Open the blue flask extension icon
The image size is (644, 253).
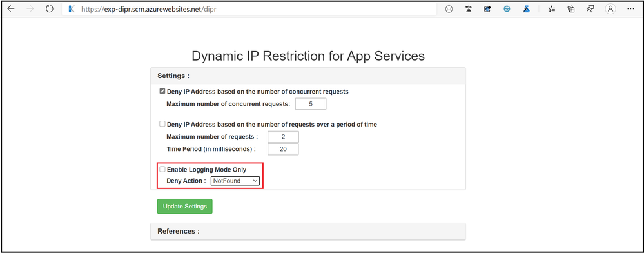tap(526, 9)
